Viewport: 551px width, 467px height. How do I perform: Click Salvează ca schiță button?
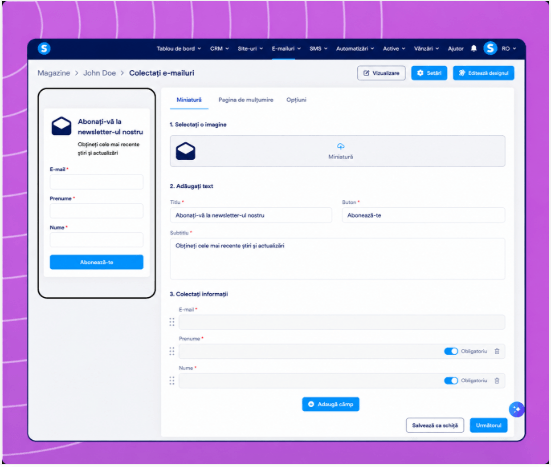[x=435, y=425]
